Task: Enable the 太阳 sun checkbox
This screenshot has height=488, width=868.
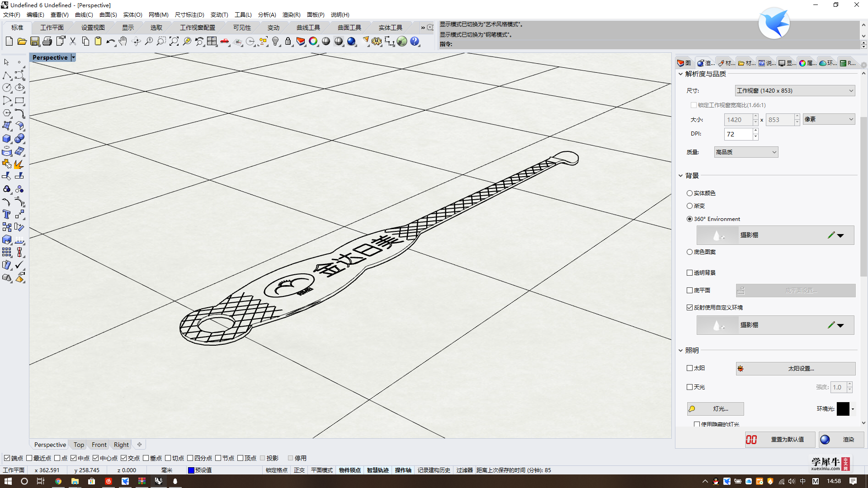Action: click(x=689, y=368)
